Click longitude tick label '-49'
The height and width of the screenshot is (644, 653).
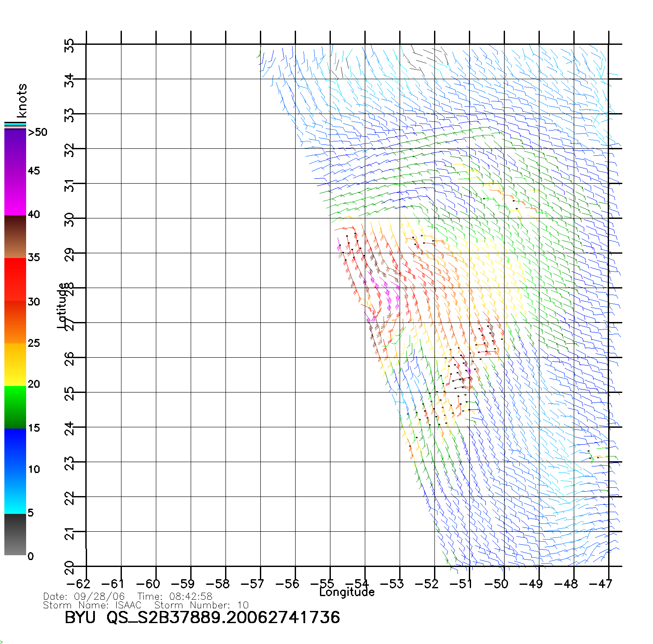pyautogui.click(x=531, y=584)
